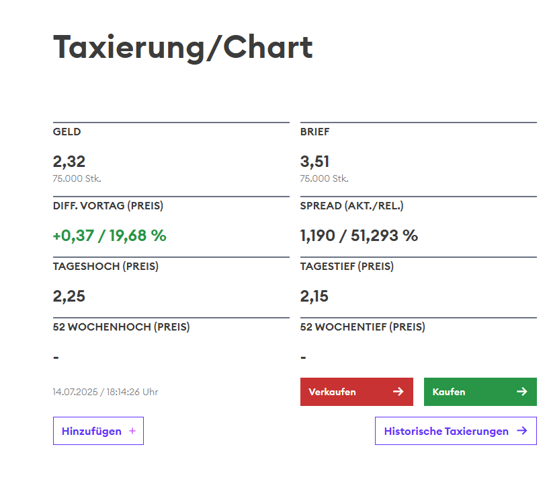This screenshot has width=547, height=480.
Task: Click the green +0,37 / 19,68 % value
Action: (x=110, y=236)
